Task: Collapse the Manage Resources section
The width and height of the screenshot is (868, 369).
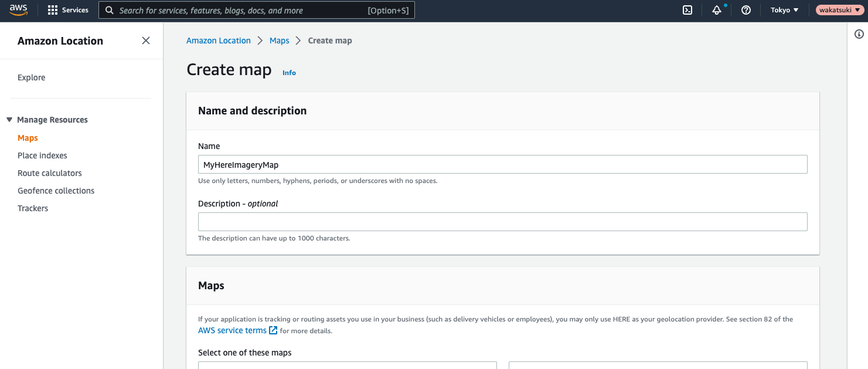Action: (9, 120)
